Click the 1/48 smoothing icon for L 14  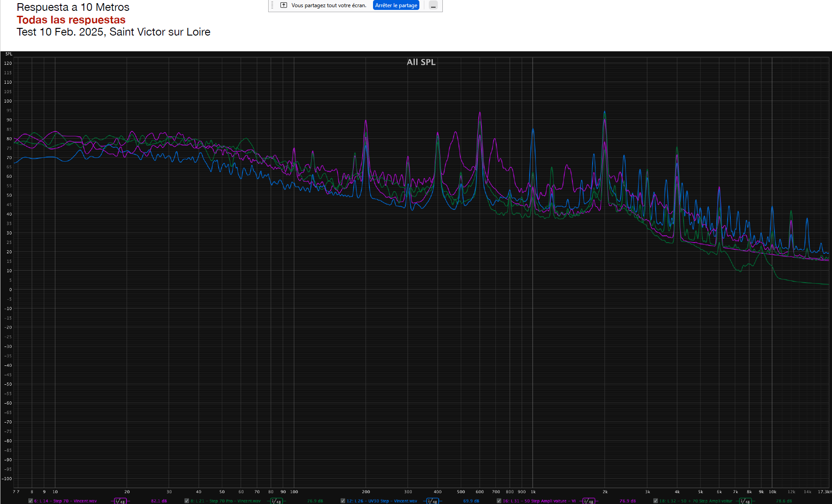120,501
